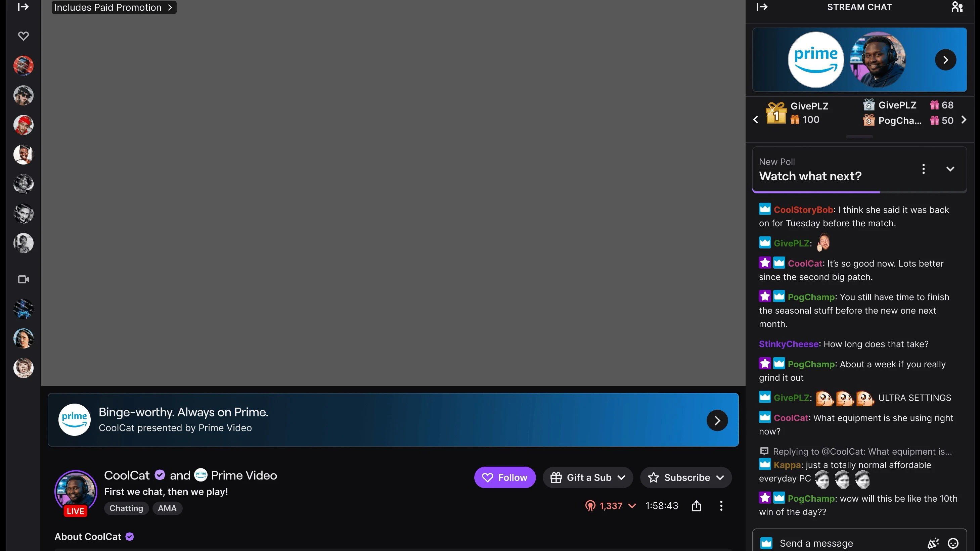This screenshot has width=980, height=551.
Task: Expand the Includes Paid Promotion notice
Action: (114, 7)
